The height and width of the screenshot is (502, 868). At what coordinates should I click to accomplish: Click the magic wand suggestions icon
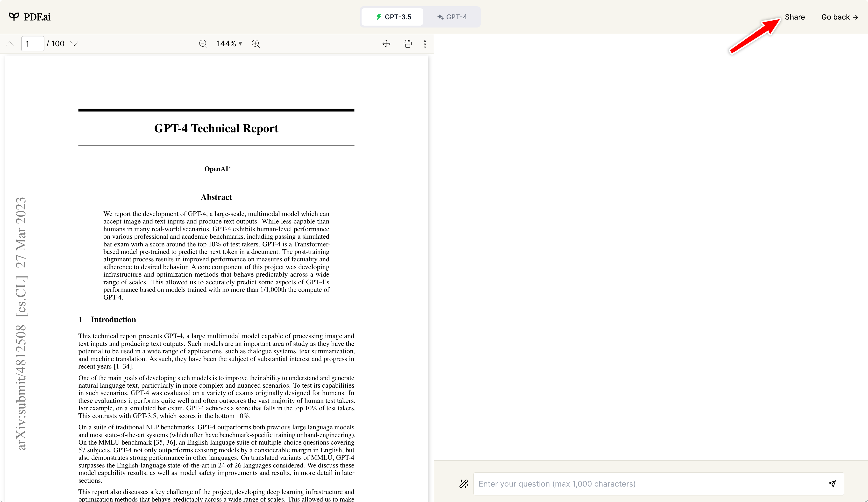464,484
